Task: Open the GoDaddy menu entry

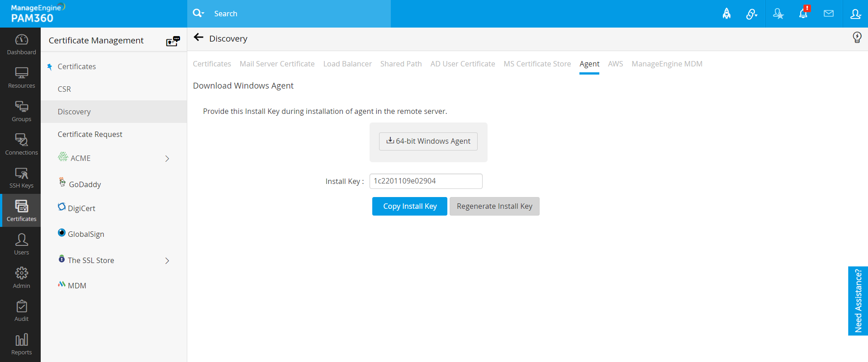Action: (85, 185)
